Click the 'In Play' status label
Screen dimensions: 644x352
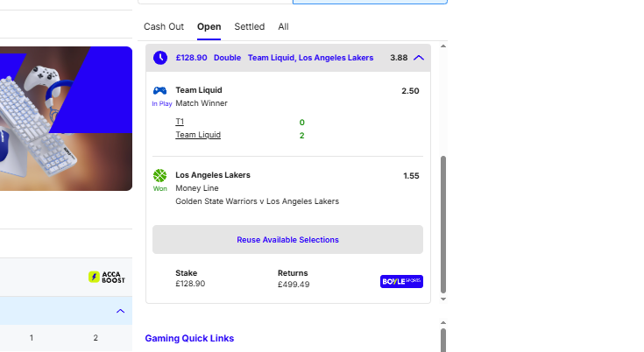coord(162,104)
